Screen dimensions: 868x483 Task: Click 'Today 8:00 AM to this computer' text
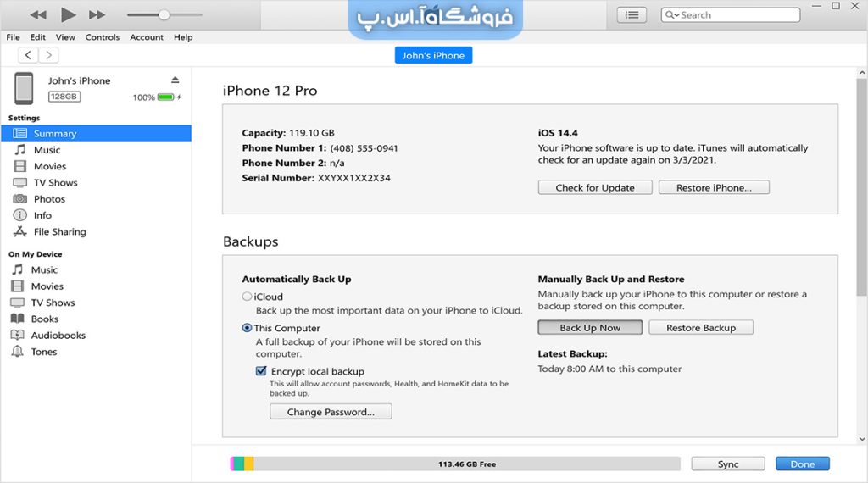(x=609, y=369)
